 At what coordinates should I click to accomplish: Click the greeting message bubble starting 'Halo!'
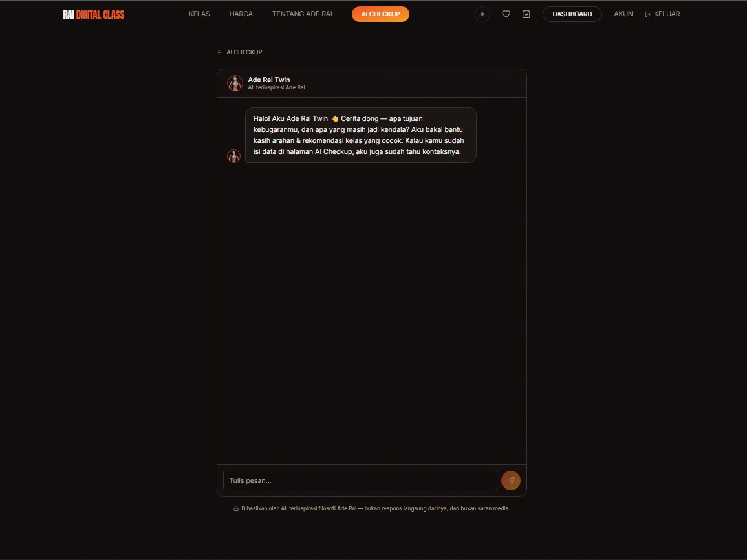(x=361, y=135)
